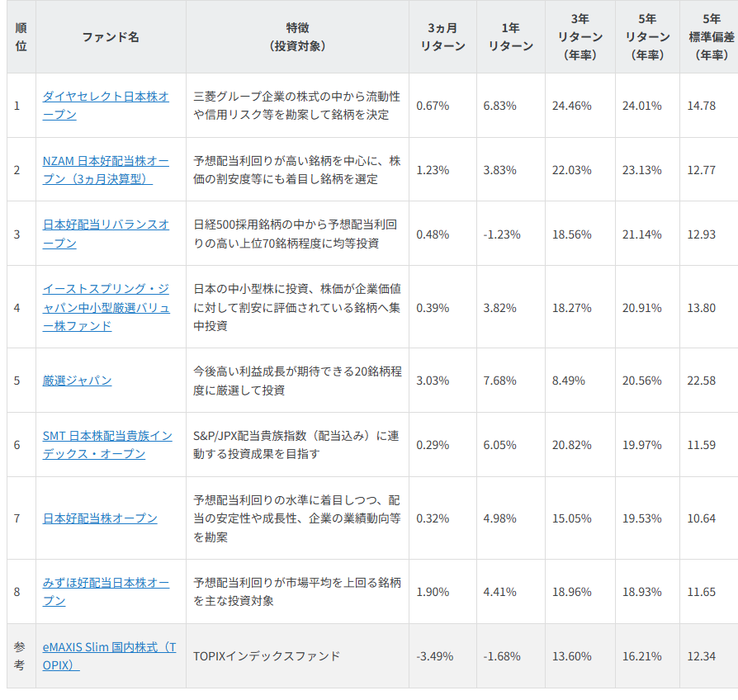Viewport: 738px width, 700px height.
Task: Open the 厳選ジャパン fund link
Action: click(78, 381)
